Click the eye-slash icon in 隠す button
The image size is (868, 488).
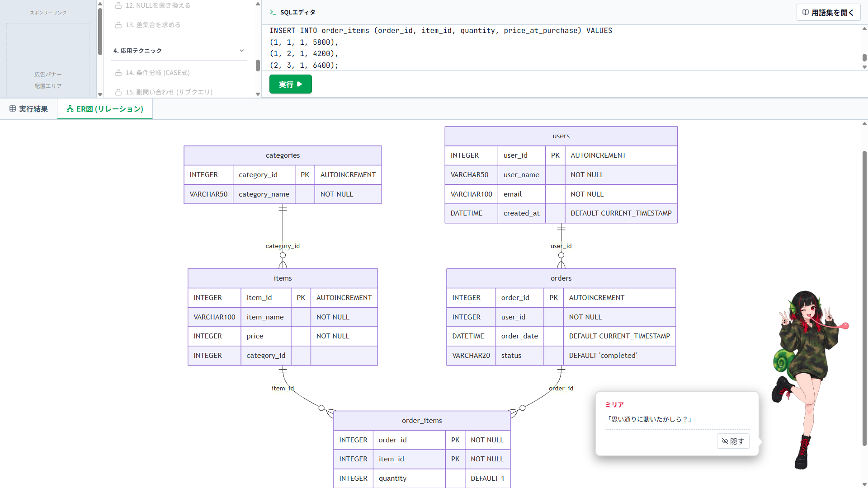pyautogui.click(x=725, y=441)
